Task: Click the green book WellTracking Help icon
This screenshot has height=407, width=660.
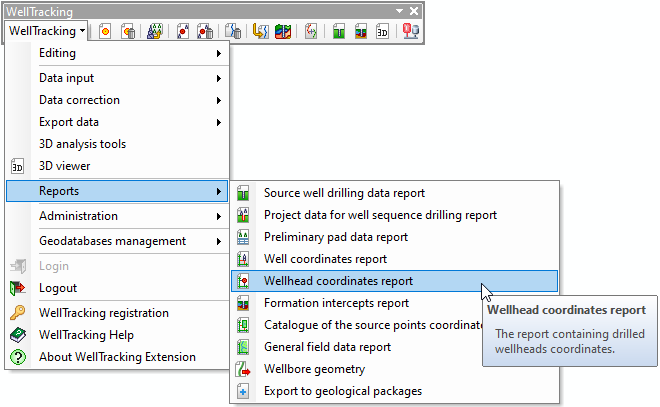Action: point(18,335)
